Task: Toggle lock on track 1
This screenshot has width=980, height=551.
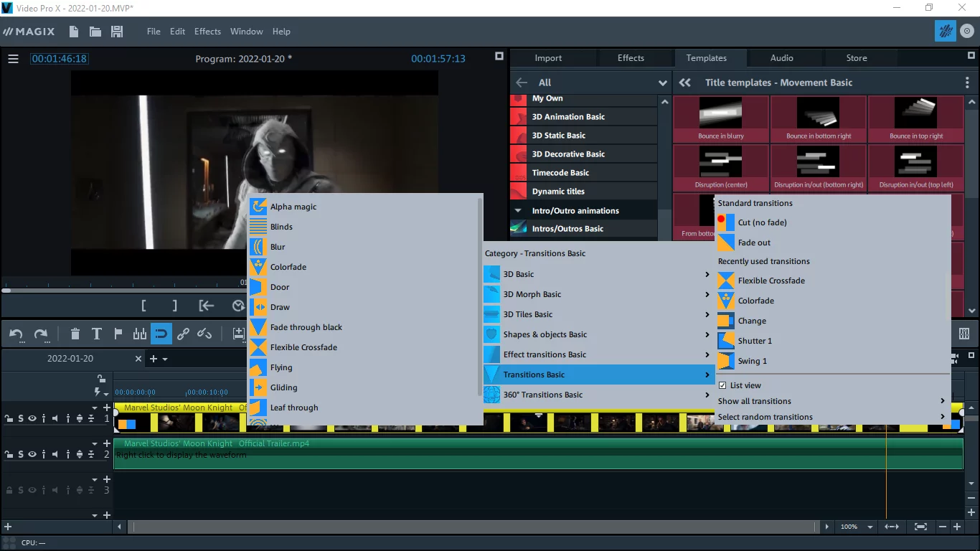Action: 9,418
